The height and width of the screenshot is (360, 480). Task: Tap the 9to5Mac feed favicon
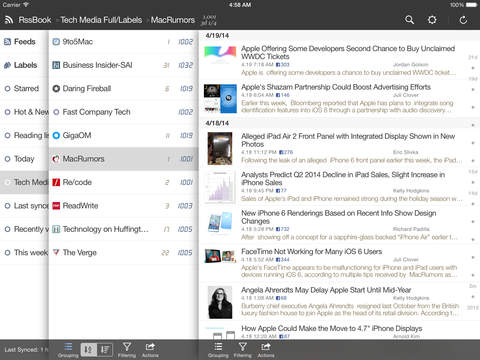56,42
